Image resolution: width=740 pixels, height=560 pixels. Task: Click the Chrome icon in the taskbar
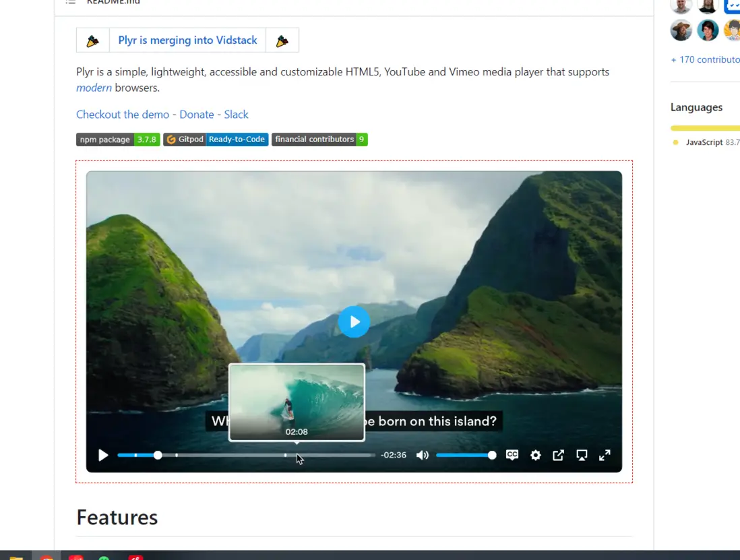click(47, 558)
